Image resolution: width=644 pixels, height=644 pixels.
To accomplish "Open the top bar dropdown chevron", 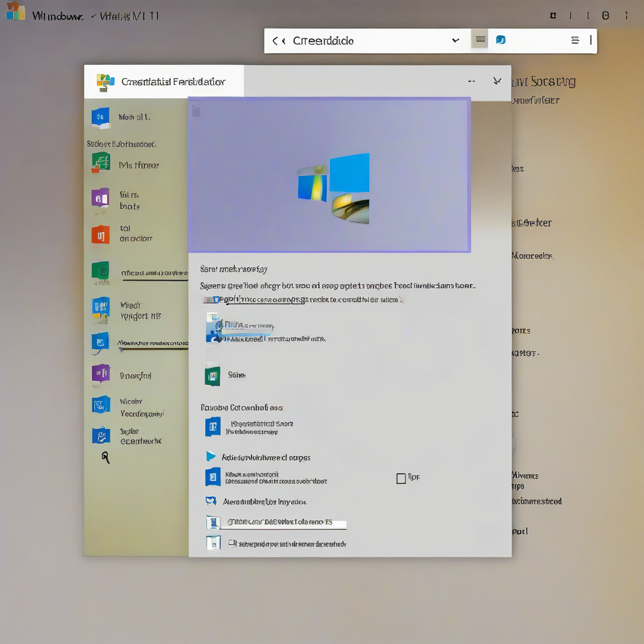I will pos(455,41).
